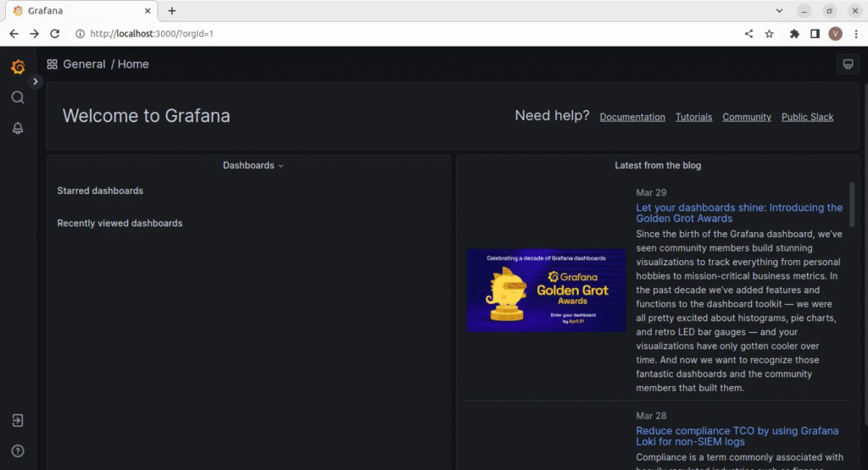
Task: Click the Home breadcrumb
Action: (133, 64)
